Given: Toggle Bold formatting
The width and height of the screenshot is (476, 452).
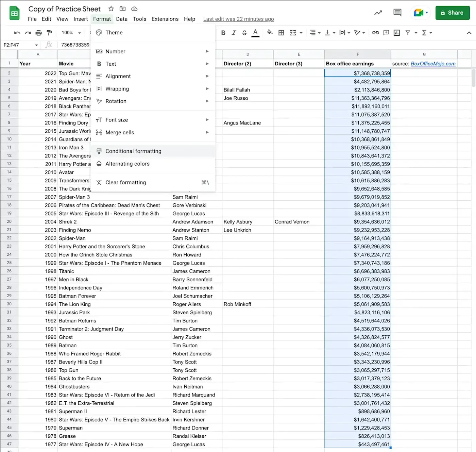Looking at the screenshot, I should (223, 33).
